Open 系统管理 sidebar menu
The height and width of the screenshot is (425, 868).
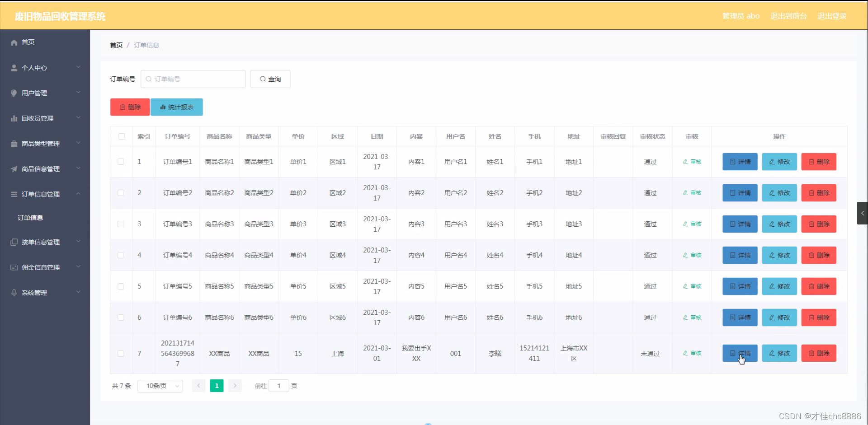(x=45, y=293)
